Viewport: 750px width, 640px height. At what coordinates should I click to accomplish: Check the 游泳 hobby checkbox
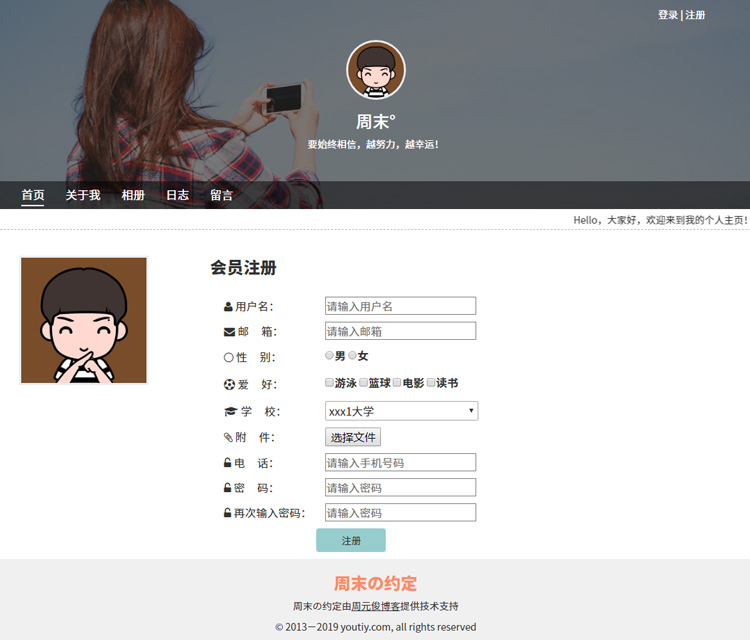(x=329, y=382)
